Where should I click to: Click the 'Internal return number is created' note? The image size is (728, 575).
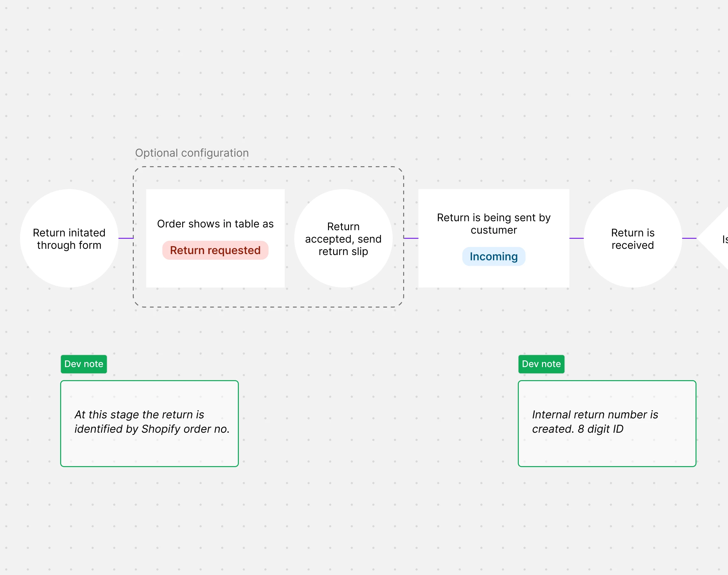coord(607,423)
